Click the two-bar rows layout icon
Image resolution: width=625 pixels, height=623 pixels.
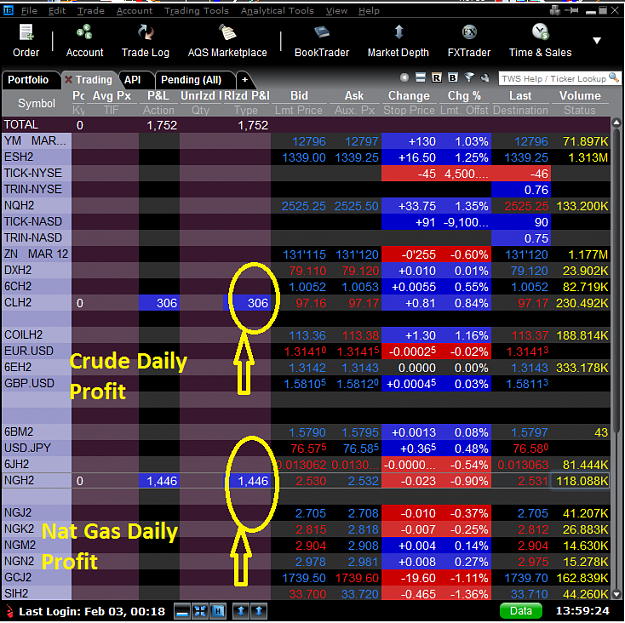(x=421, y=78)
